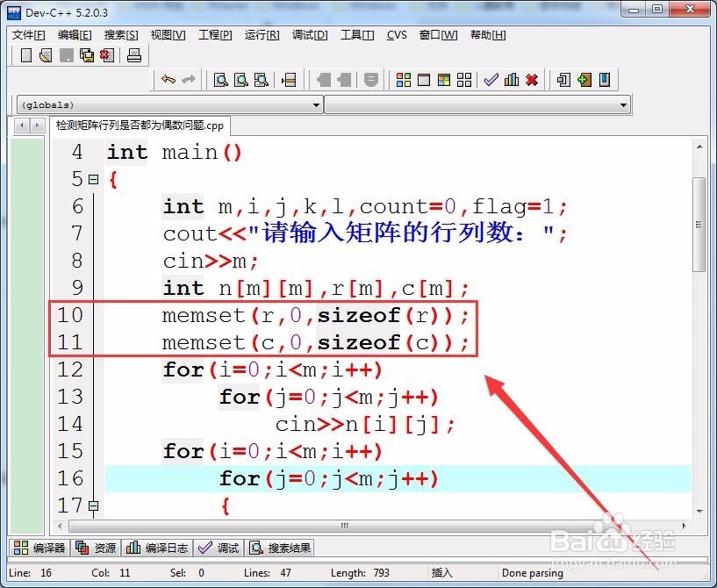Viewport: 717px width, 588px height.
Task: Click the horizontal scrollbar thumb
Action: (345, 526)
